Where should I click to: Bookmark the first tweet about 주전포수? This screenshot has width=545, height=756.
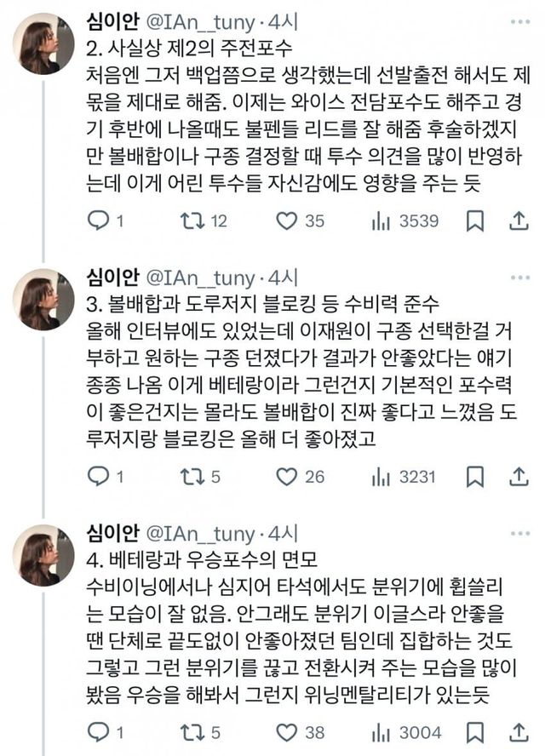click(476, 221)
